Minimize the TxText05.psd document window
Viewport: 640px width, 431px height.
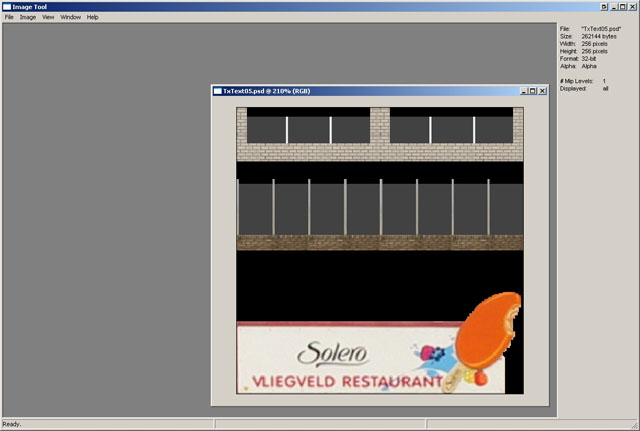click(523, 91)
